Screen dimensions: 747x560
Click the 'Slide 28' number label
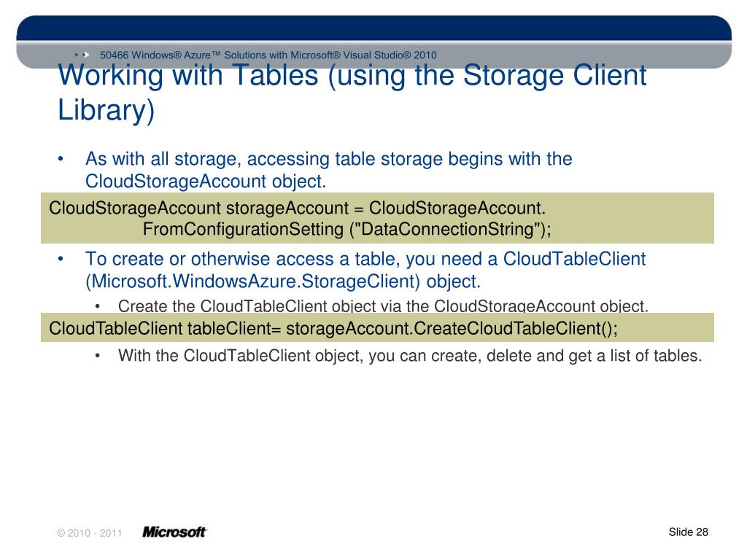(x=689, y=532)
